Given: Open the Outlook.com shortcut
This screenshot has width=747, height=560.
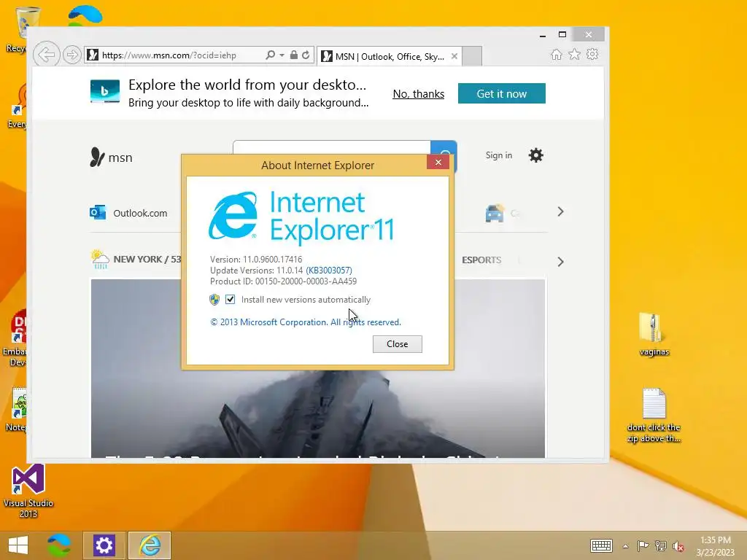Looking at the screenshot, I should point(128,213).
